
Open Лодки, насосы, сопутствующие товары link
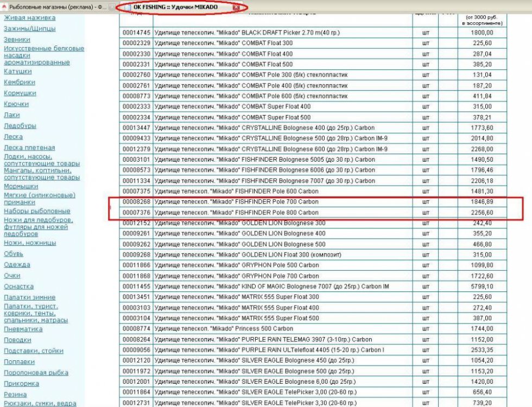tap(42, 160)
